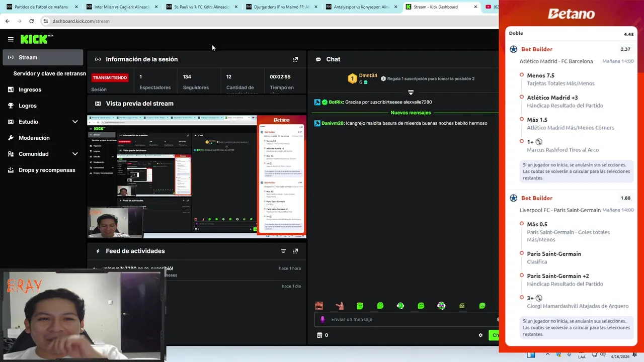Switch to Inter Milan vs Cagliari tab
The height and width of the screenshot is (362, 644).
tap(121, 7)
